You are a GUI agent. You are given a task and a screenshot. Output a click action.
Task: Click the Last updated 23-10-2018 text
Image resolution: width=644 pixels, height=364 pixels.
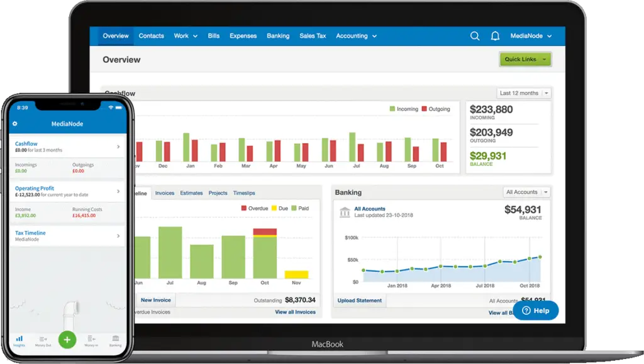(384, 216)
